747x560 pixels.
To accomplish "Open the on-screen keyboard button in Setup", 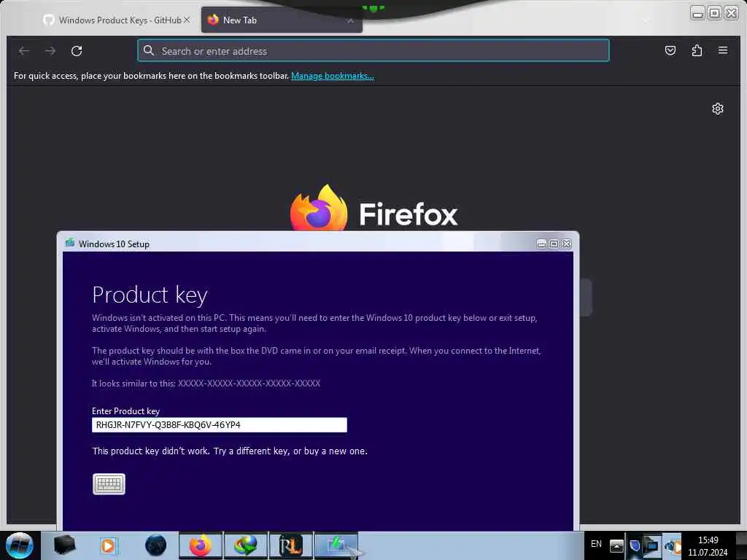I will (x=109, y=484).
